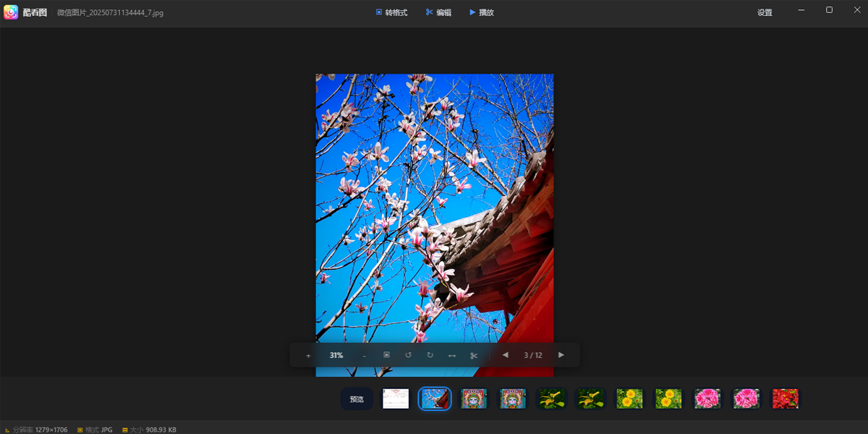Image resolution: width=868 pixels, height=434 pixels.
Task: Select the left green leaf thumbnail
Action: coord(551,399)
